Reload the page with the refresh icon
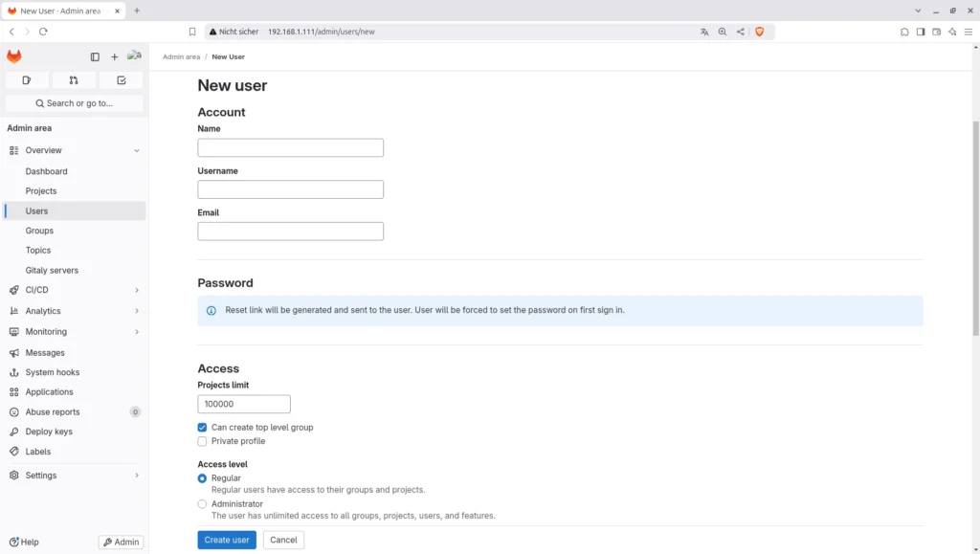980x554 pixels. pos(43,32)
